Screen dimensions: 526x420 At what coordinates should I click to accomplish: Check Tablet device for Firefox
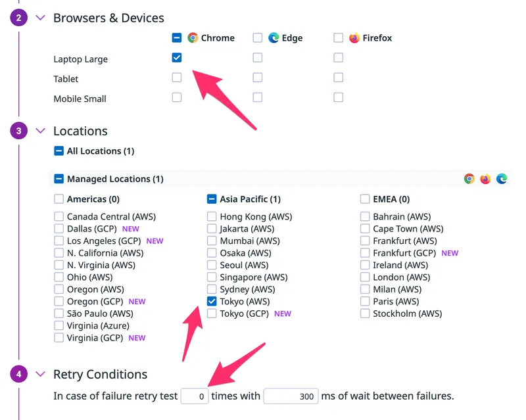[338, 78]
